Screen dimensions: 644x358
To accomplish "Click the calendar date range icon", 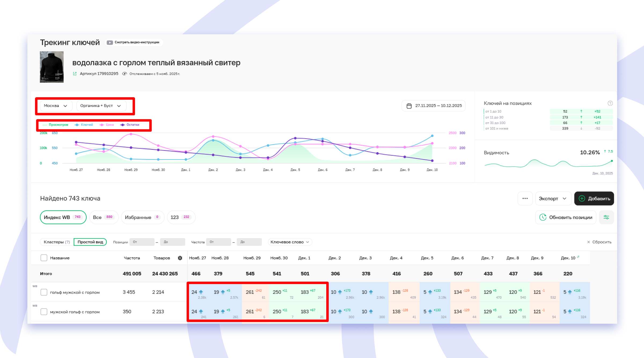I will click(409, 106).
